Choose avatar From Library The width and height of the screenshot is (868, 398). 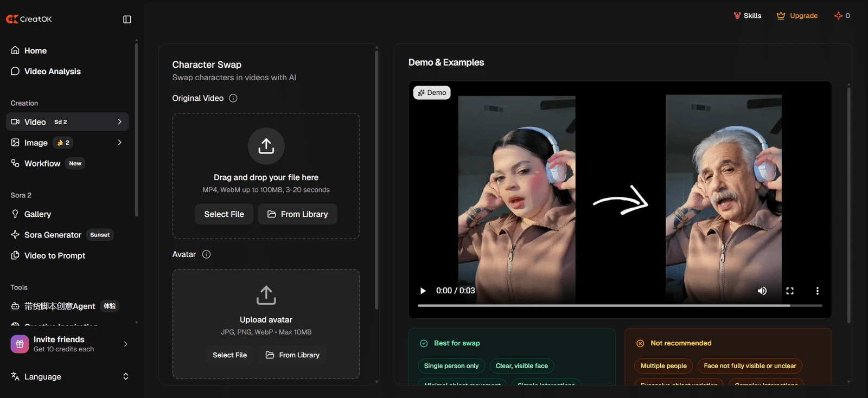(292, 355)
